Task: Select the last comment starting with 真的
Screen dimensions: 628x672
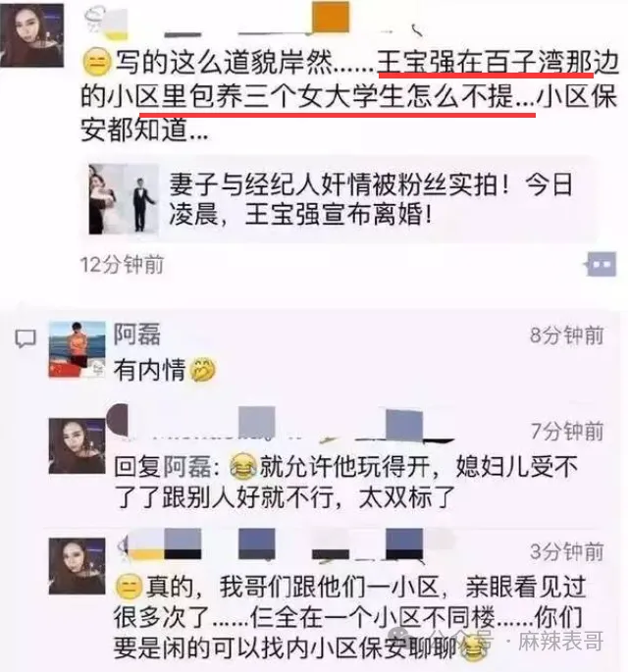Action: (349, 617)
